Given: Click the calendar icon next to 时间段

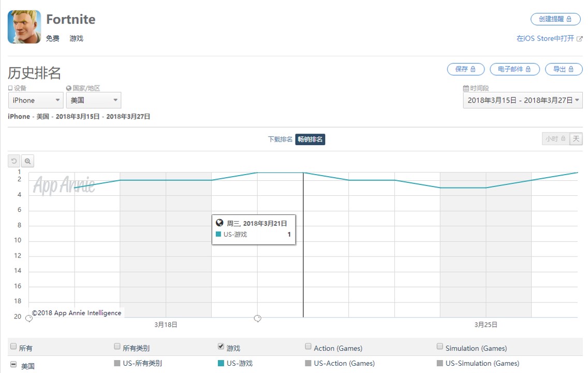Looking at the screenshot, I should (466, 88).
